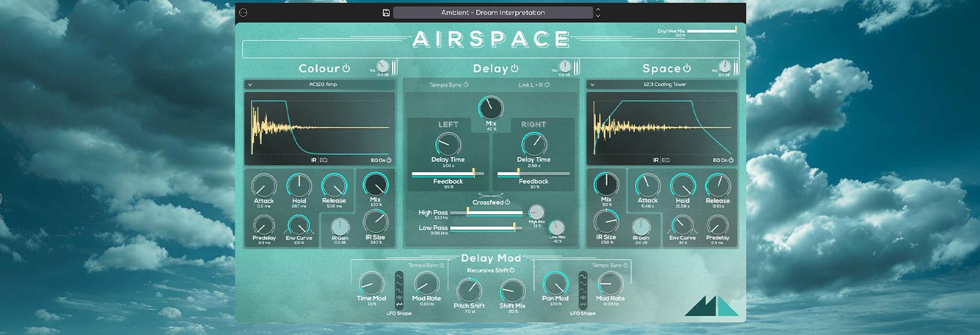This screenshot has height=335, width=980.
Task: Pick the sine wave Time Mod LFO shape
Action: point(399,276)
